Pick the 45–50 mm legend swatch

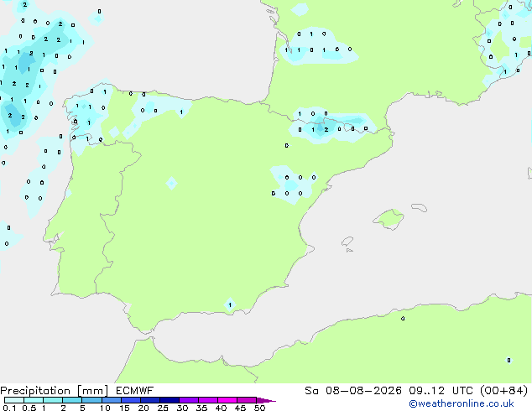[247, 400]
